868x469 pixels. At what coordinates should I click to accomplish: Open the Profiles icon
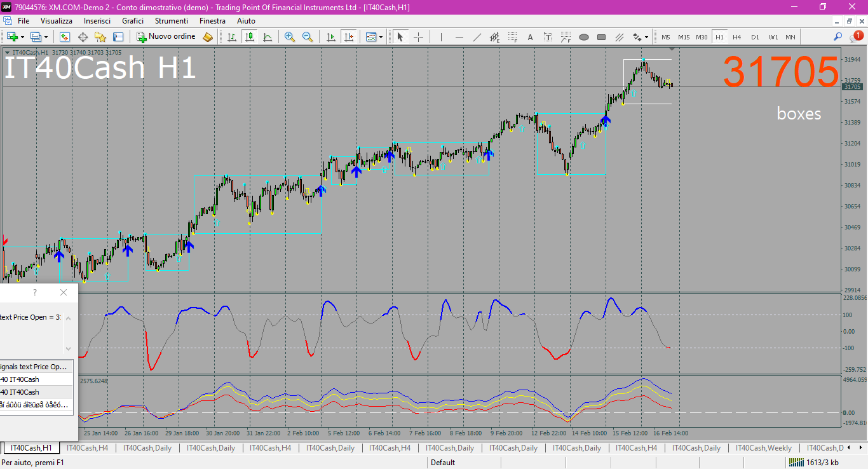[36, 37]
